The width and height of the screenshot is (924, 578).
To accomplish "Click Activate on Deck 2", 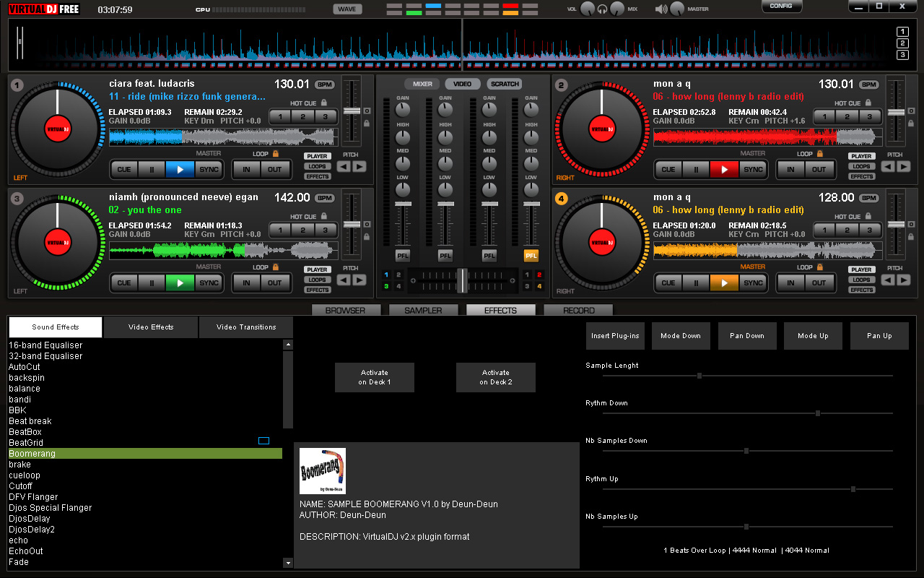I will pyautogui.click(x=496, y=377).
